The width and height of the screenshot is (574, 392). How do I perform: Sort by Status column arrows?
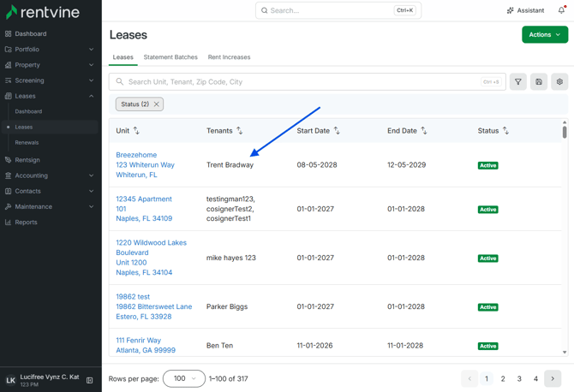tap(505, 131)
